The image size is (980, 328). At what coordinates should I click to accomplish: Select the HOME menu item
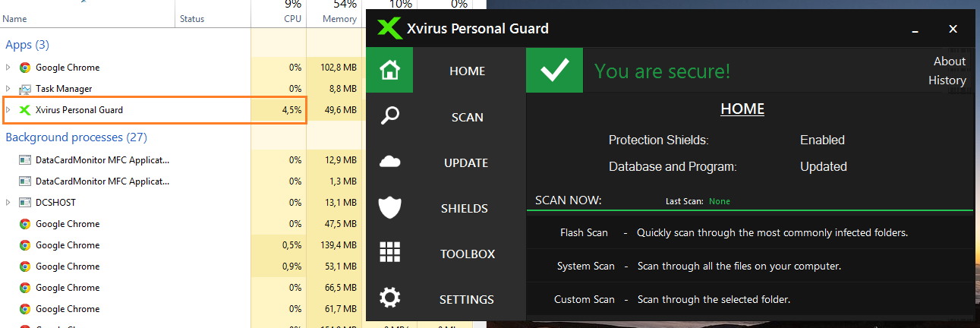pos(467,71)
